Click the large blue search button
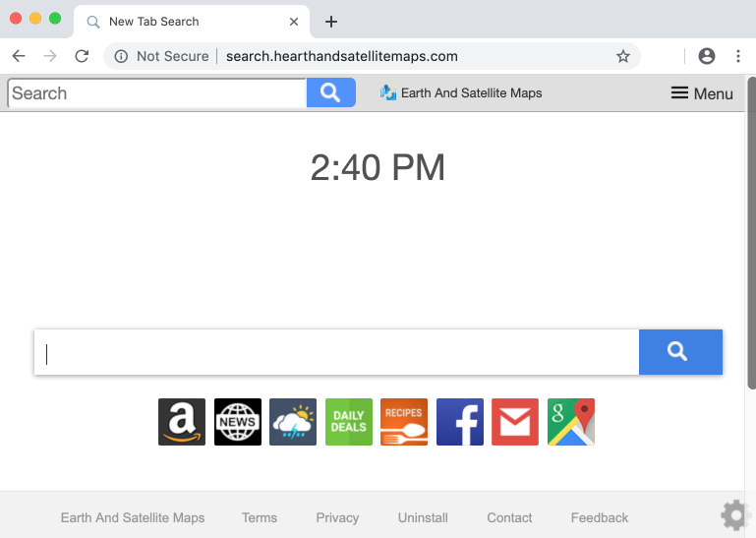The image size is (756, 538). pyautogui.click(x=680, y=352)
